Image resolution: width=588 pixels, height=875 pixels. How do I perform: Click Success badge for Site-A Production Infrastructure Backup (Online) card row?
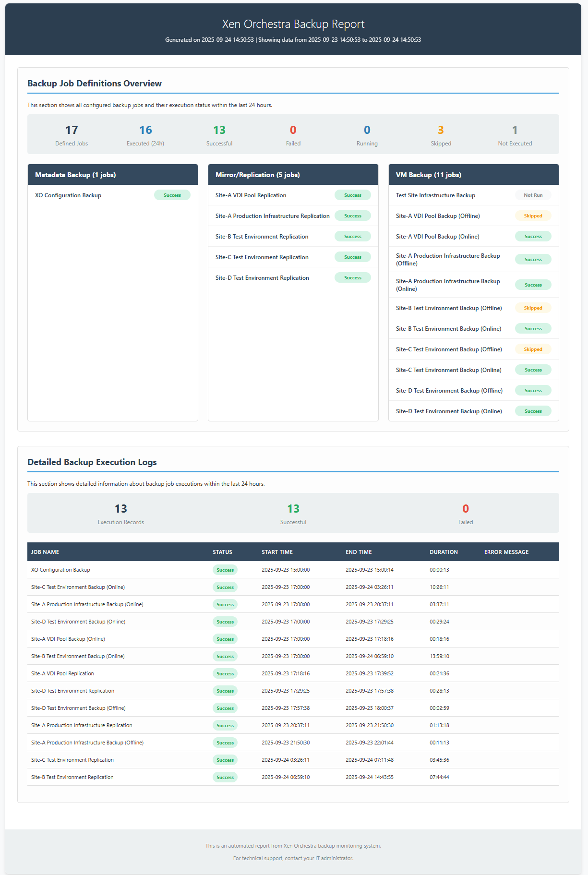coord(533,285)
